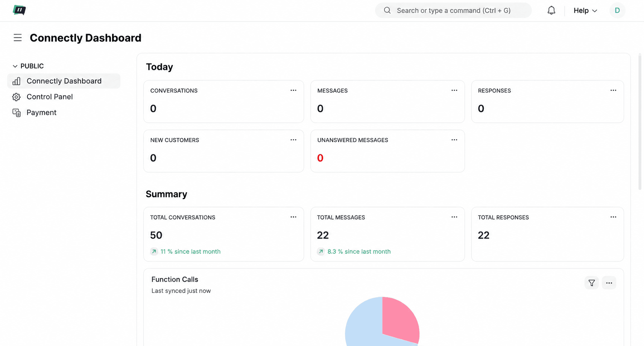Click the UNANSWERED MESSAGES card label

(x=352, y=140)
